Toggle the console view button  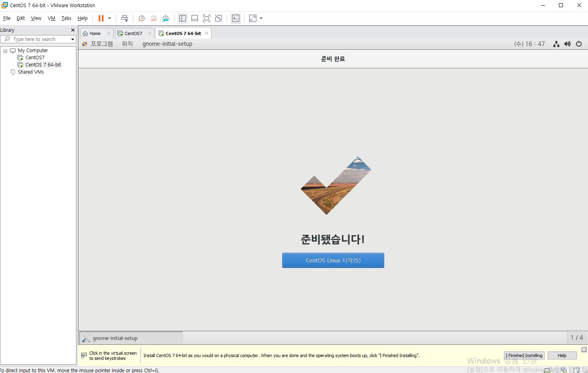[236, 18]
